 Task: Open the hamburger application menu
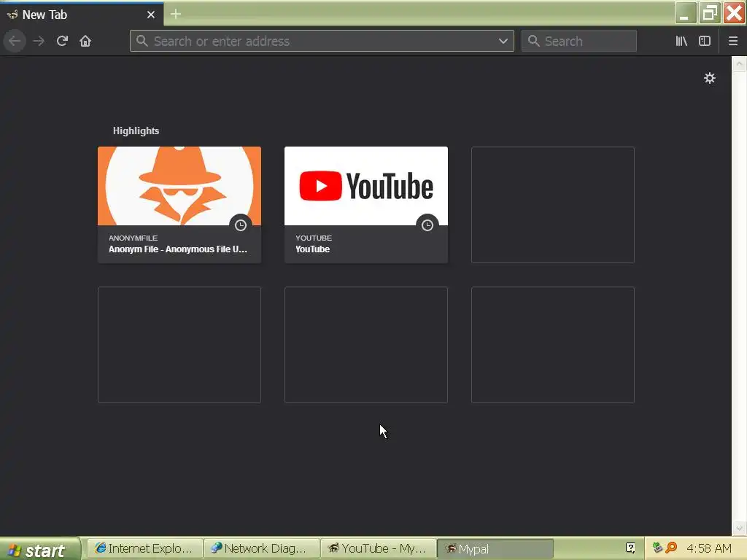pos(732,41)
